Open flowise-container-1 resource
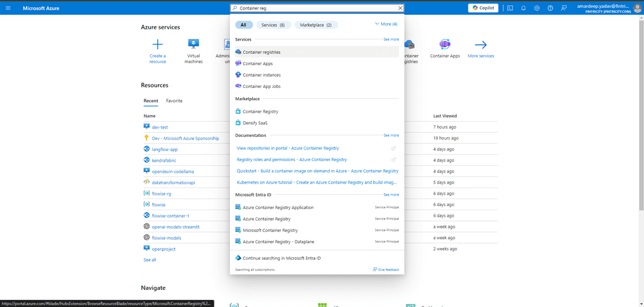Screen dimensions: 644x307 170,216
